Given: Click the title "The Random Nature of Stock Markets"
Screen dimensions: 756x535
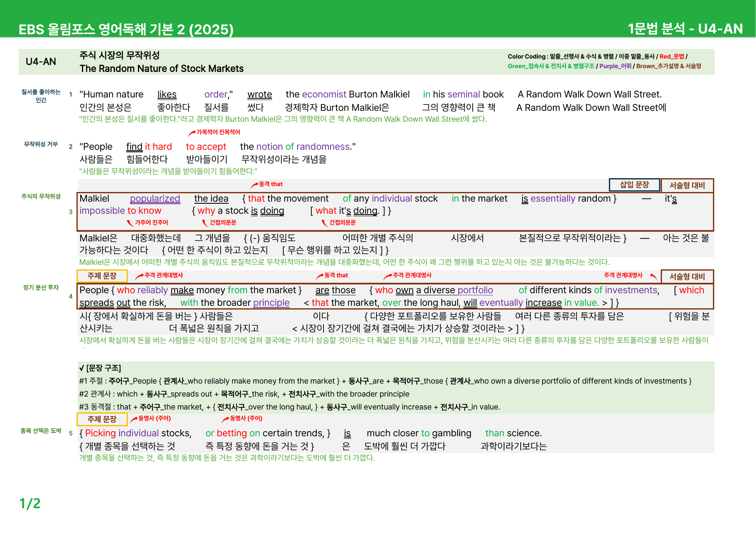Looking at the screenshot, I should (x=162, y=69).
